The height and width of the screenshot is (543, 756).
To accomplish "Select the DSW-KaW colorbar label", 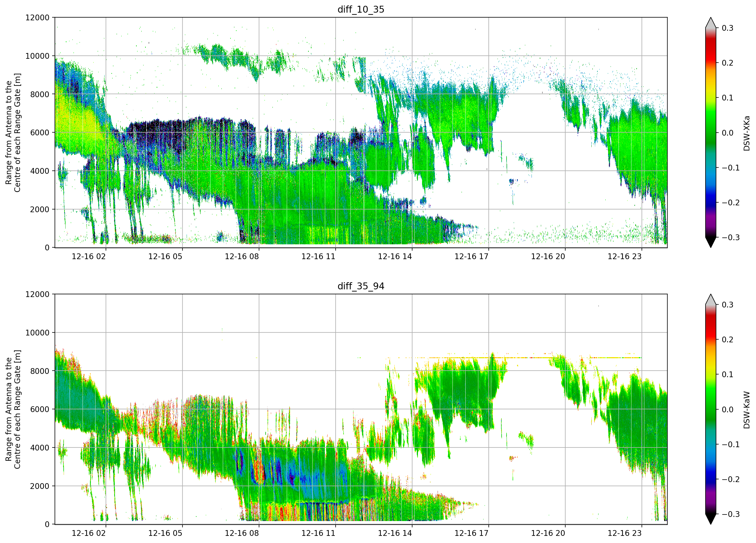I will 746,410.
